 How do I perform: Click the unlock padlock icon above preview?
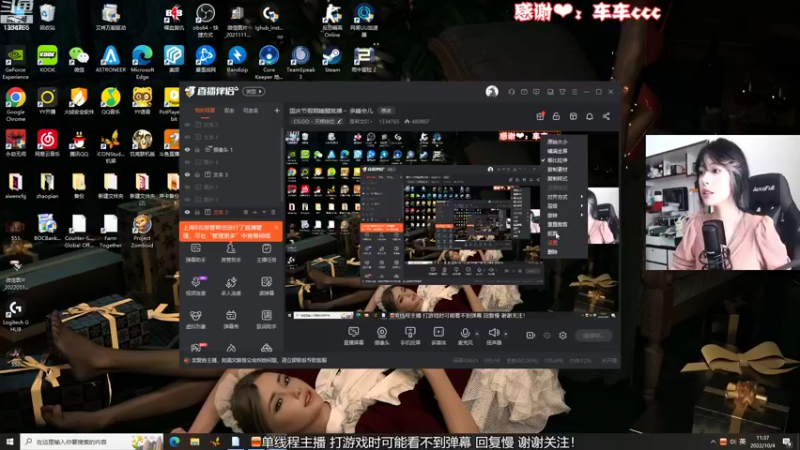pyautogui.click(x=556, y=116)
